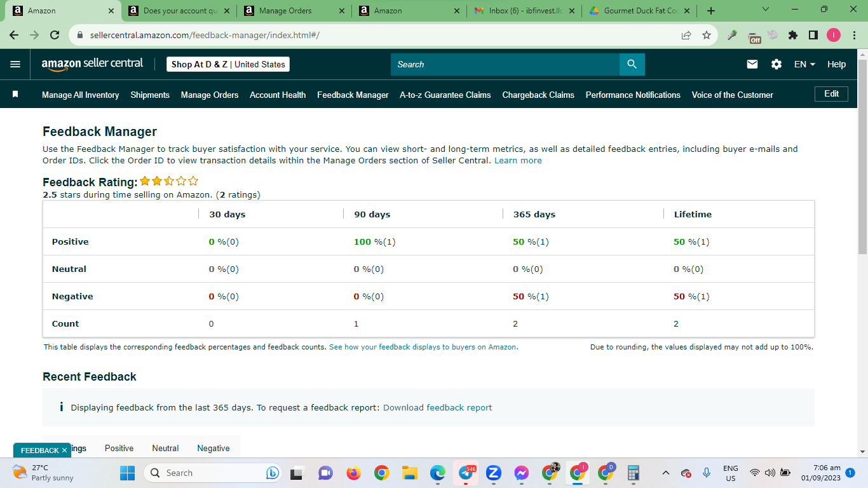This screenshot has height=488, width=868.
Task: Click the Learn more link
Action: 518,160
